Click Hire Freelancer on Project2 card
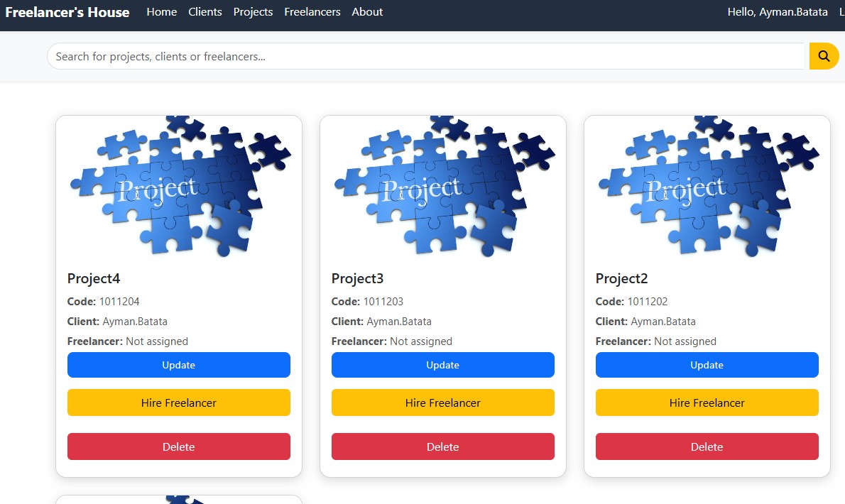The image size is (845, 504). tap(707, 402)
